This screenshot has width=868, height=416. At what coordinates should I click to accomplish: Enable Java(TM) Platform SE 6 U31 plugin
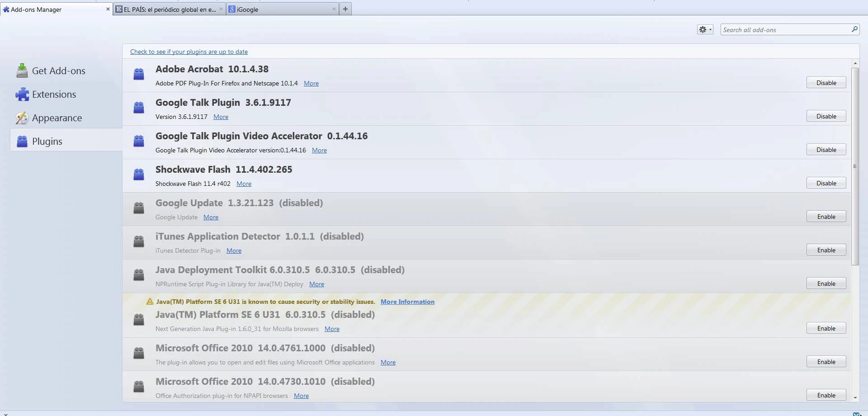pos(826,328)
